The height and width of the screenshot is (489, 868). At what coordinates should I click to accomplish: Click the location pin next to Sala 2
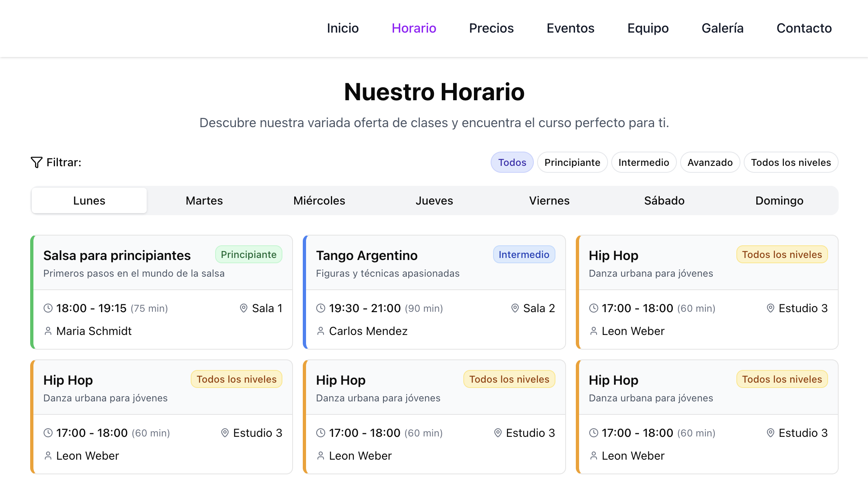point(515,308)
